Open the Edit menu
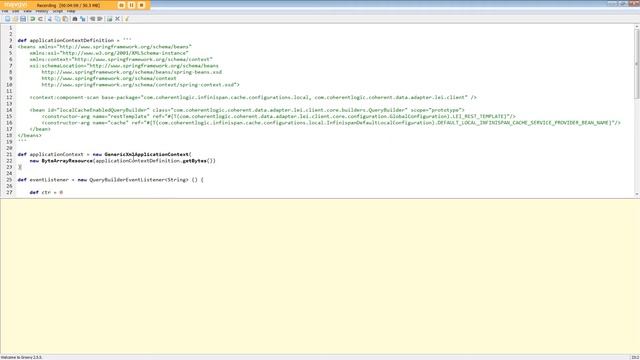This screenshot has height=360, width=640. coord(16,11)
